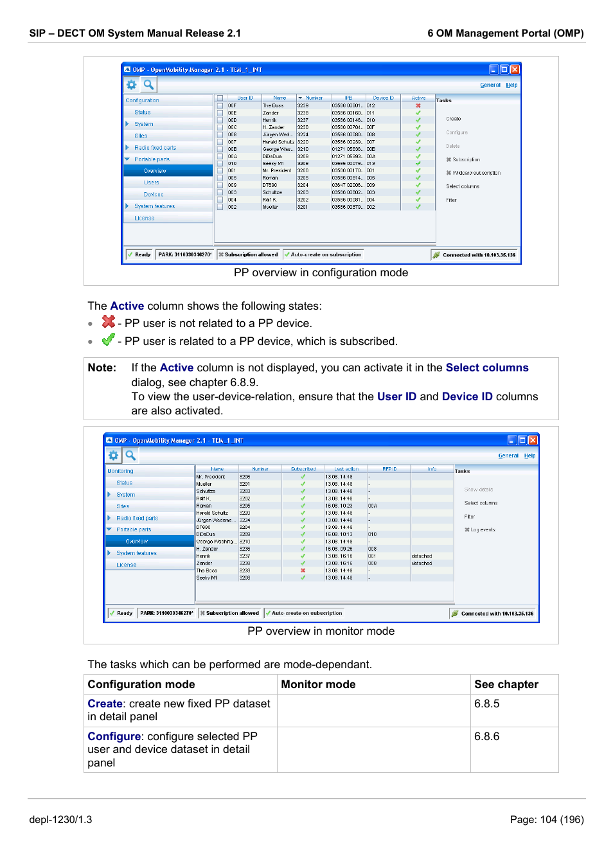Open the General menu in the upper OMP window
The width and height of the screenshot is (613, 868).
[490, 85]
